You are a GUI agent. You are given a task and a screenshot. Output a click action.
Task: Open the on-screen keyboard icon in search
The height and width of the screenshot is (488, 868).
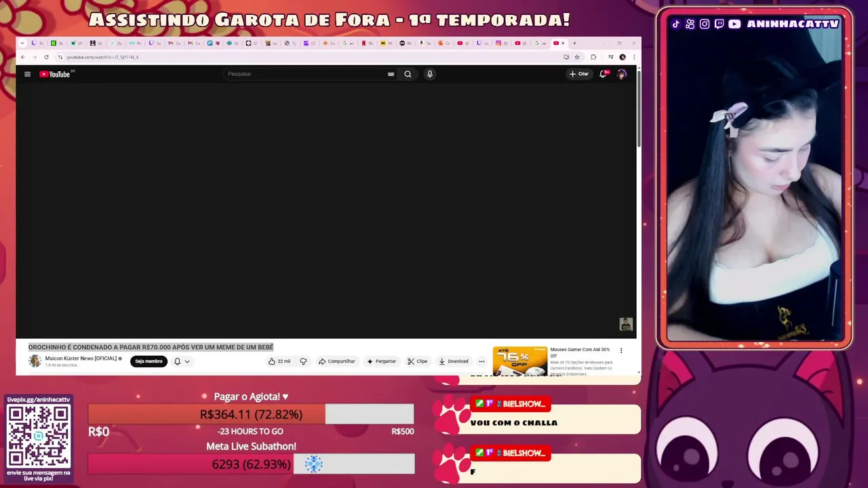click(391, 74)
